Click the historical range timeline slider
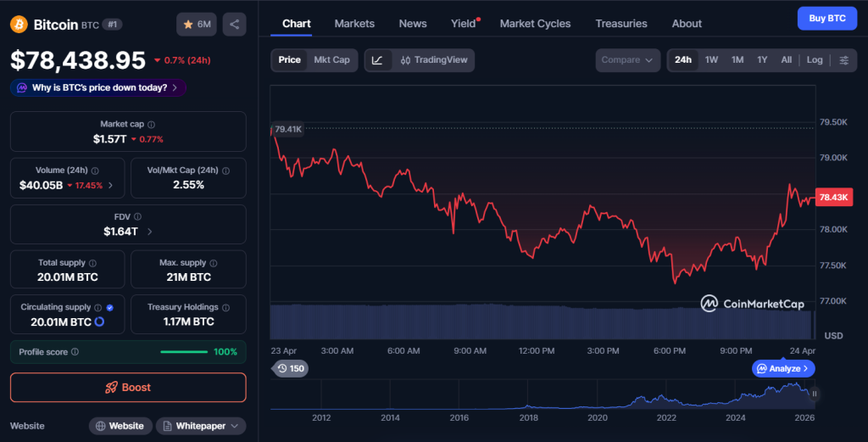This screenshot has width=868, height=442. 542,395
